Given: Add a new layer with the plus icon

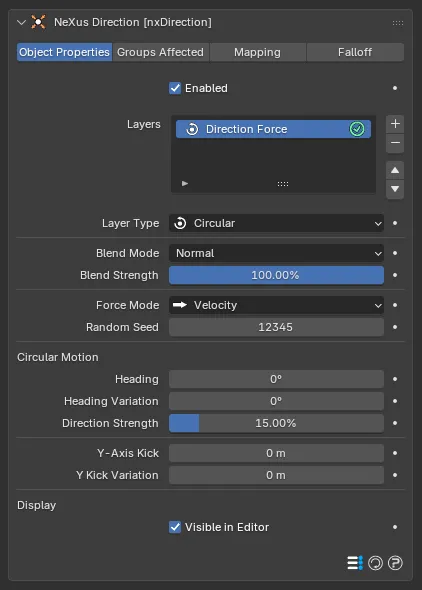Looking at the screenshot, I should [x=395, y=124].
